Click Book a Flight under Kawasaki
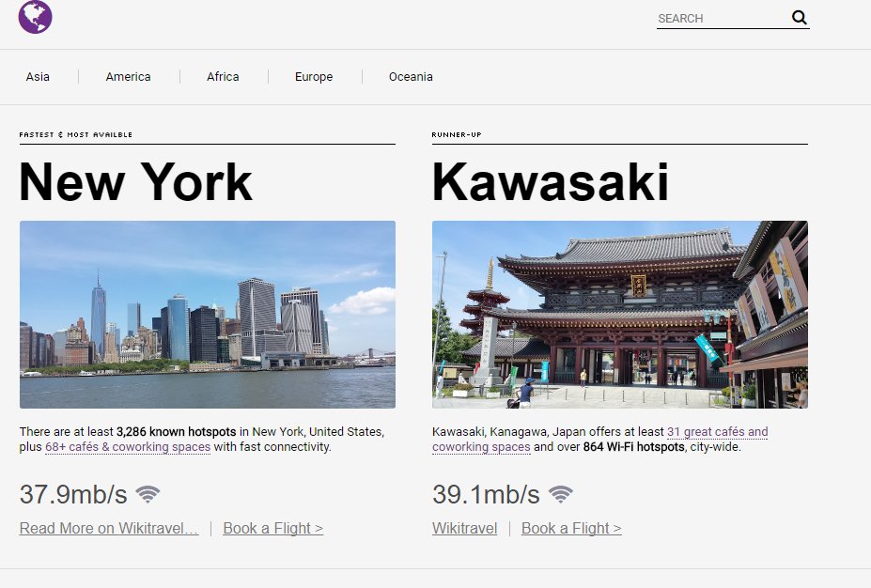Screen dimensions: 871x588 [x=571, y=528]
